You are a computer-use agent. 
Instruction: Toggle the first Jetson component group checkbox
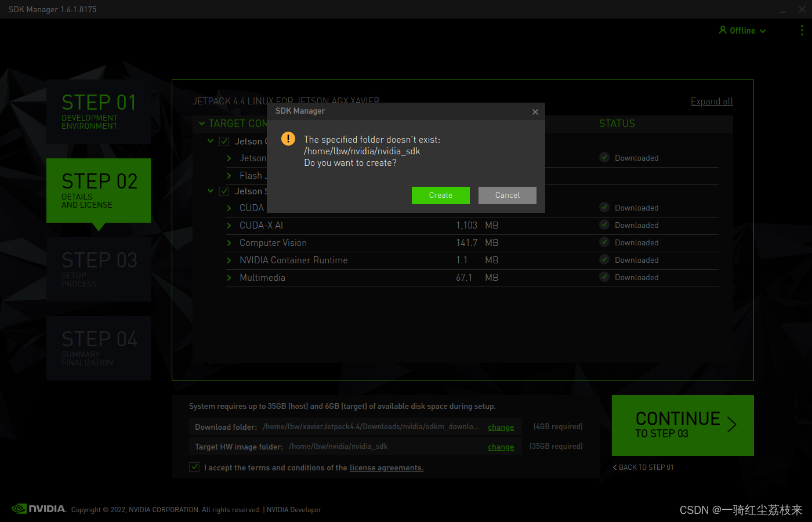pyautogui.click(x=224, y=141)
